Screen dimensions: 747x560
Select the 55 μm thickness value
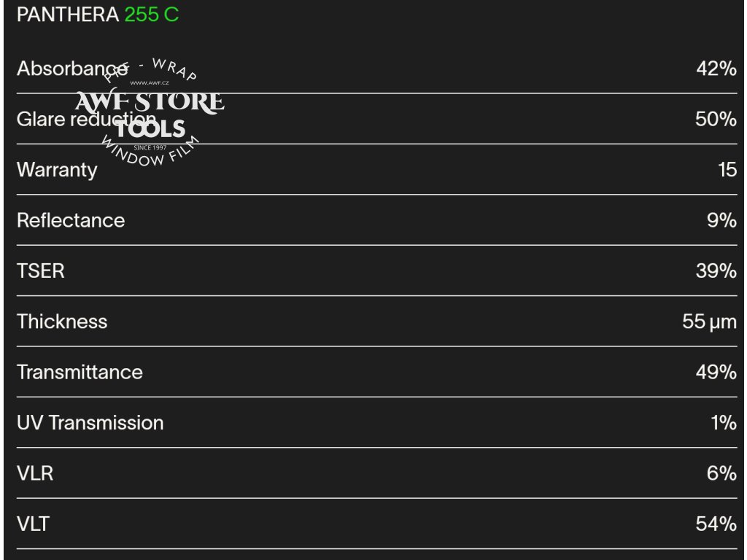click(709, 322)
